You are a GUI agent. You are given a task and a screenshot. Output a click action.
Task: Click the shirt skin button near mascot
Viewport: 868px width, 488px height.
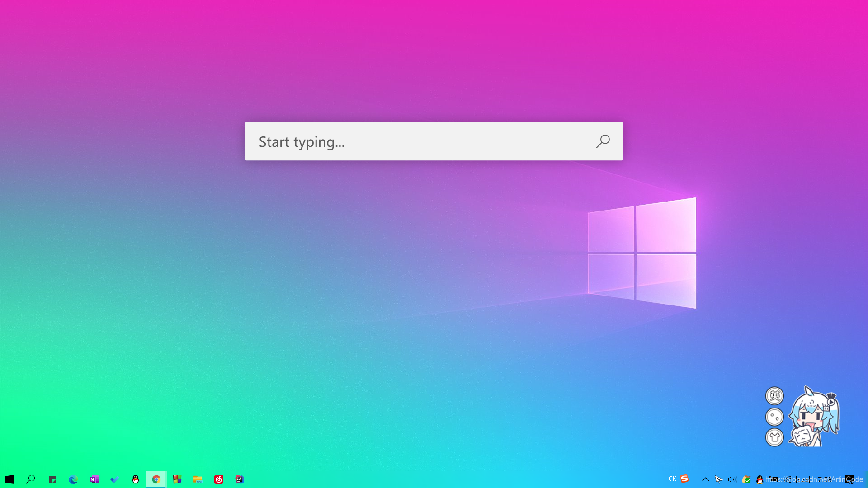774,437
